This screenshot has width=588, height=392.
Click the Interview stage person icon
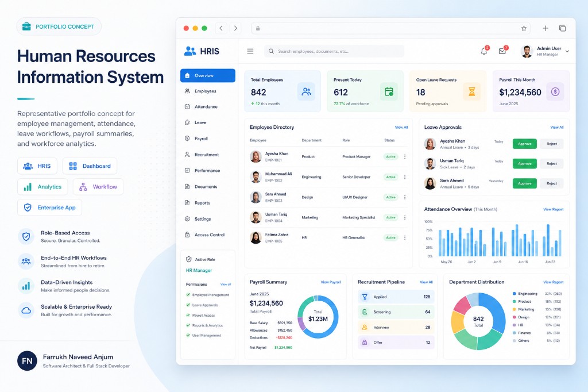tap(365, 328)
